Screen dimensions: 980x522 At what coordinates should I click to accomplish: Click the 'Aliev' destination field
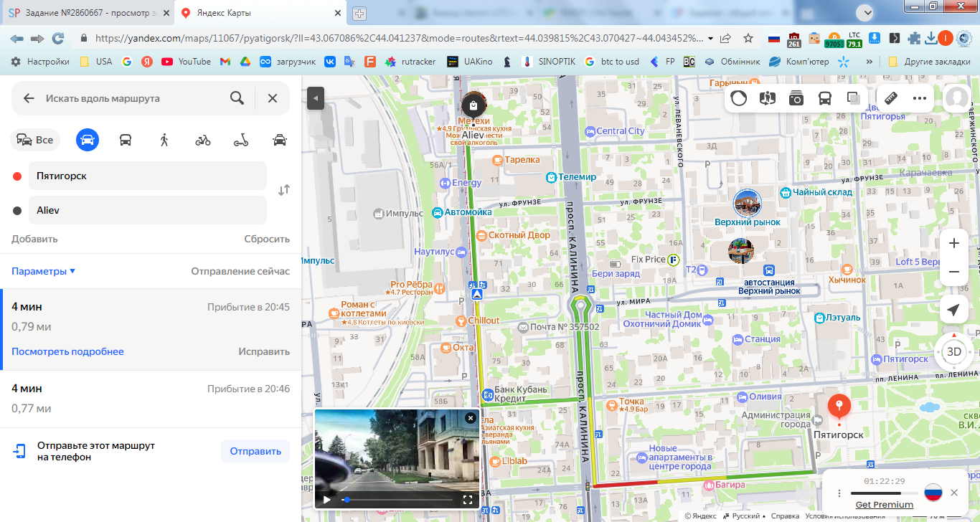pyautogui.click(x=148, y=210)
